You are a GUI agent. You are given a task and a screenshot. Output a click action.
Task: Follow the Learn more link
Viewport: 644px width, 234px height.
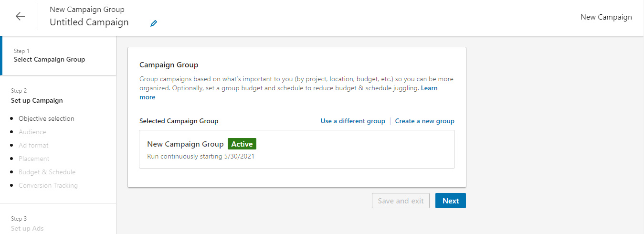(x=429, y=88)
